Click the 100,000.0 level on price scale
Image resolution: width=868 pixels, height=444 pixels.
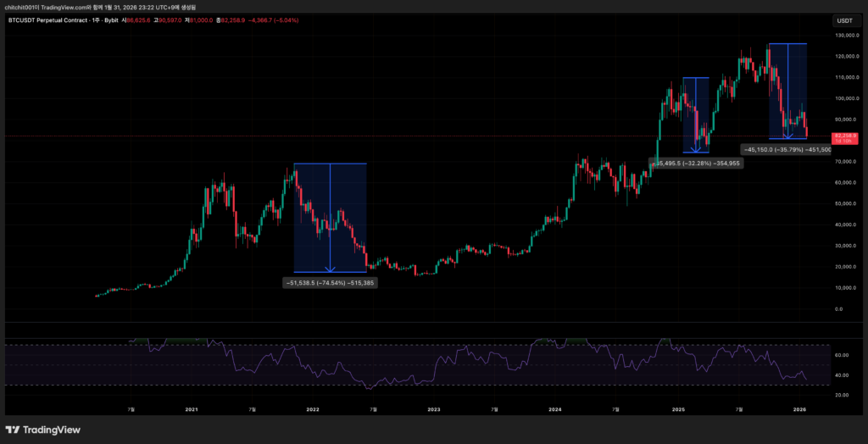tap(848, 98)
